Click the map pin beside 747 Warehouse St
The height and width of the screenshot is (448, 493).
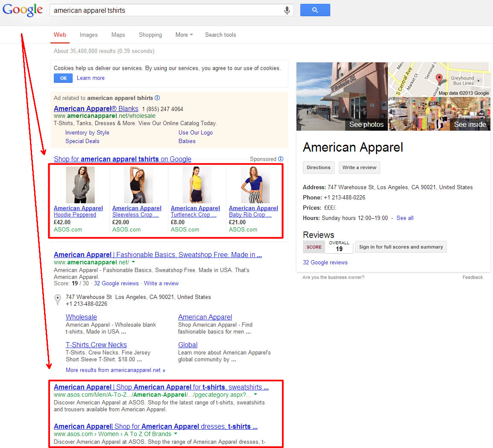click(58, 300)
